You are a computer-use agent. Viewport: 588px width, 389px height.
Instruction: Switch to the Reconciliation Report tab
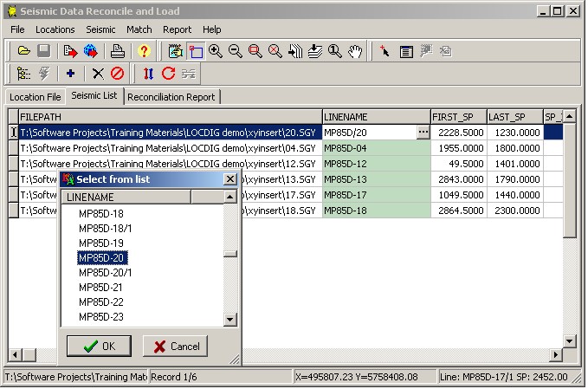coord(172,97)
